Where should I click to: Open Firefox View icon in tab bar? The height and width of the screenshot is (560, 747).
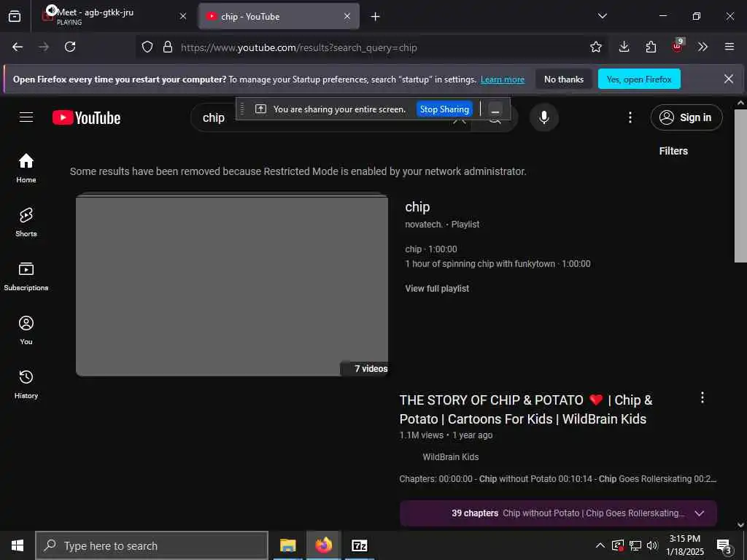click(x=15, y=16)
